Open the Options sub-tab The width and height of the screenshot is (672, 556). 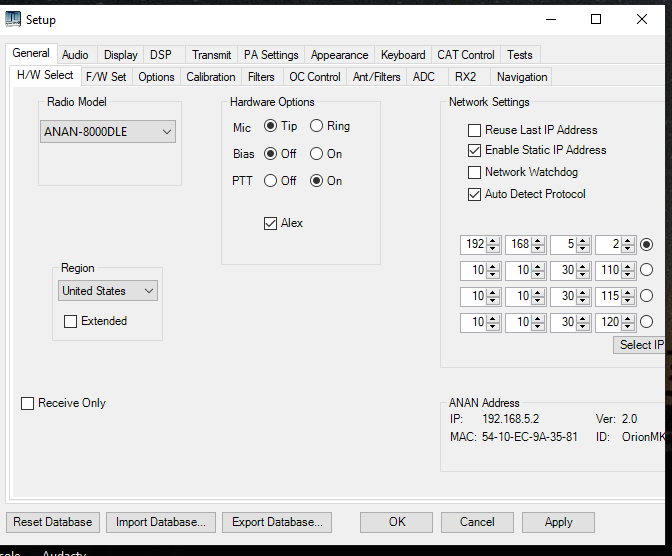point(156,77)
